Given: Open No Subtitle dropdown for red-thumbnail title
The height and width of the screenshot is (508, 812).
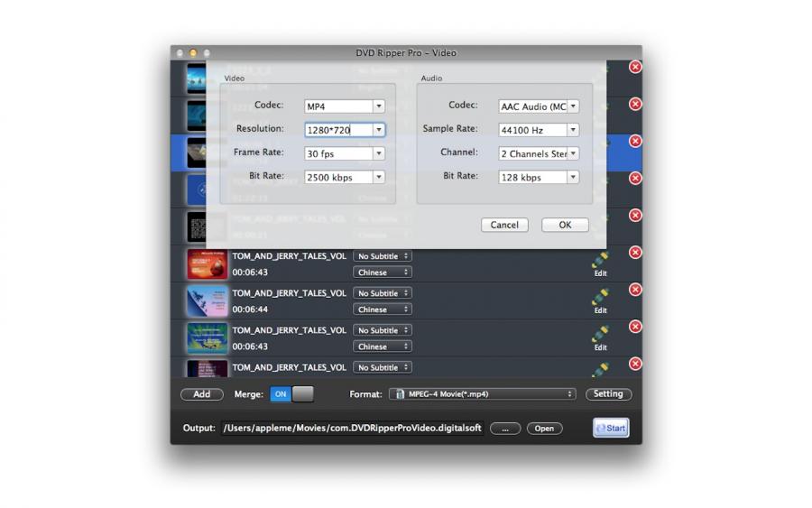Looking at the screenshot, I should click(x=383, y=256).
